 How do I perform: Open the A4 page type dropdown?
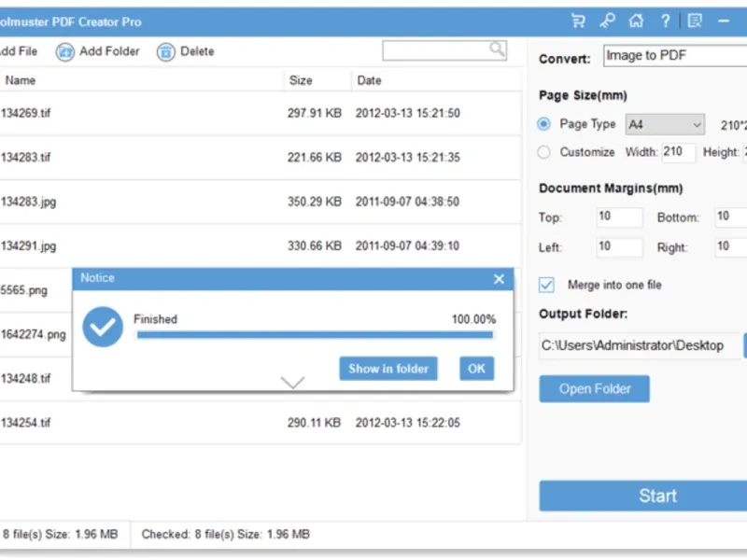[x=665, y=125]
